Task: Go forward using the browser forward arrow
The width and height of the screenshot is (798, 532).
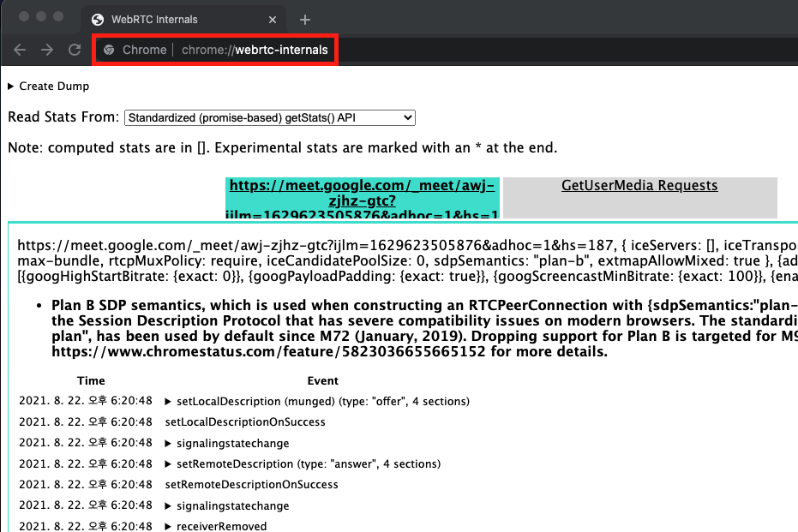Action: (x=47, y=50)
